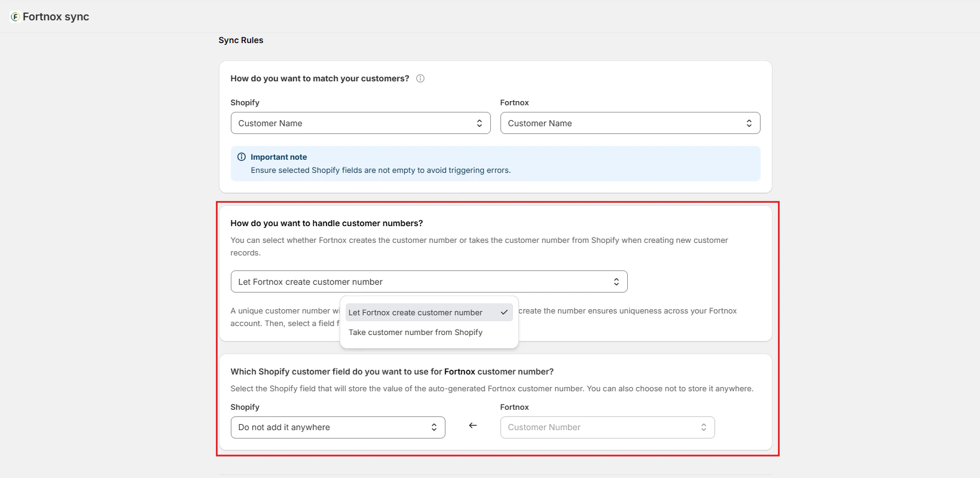
Task: Click the Fortnox label above Customer Name dropdown
Action: coord(515,102)
